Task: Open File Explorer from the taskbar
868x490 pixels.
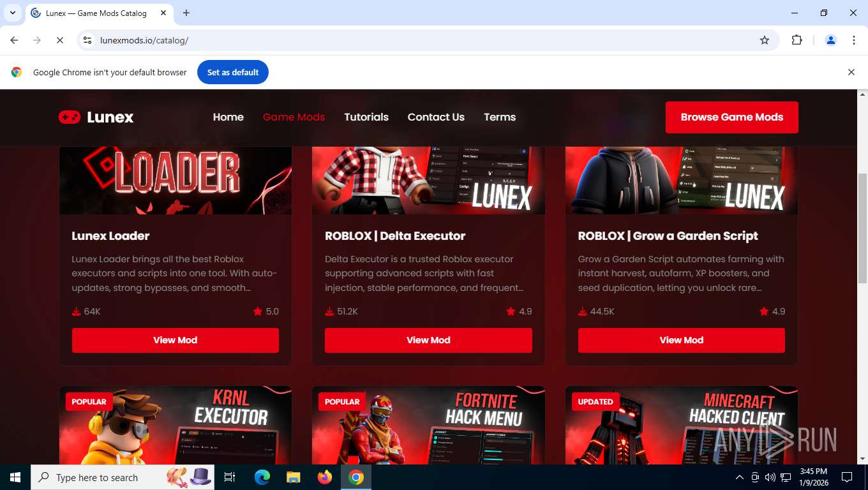Action: click(293, 477)
